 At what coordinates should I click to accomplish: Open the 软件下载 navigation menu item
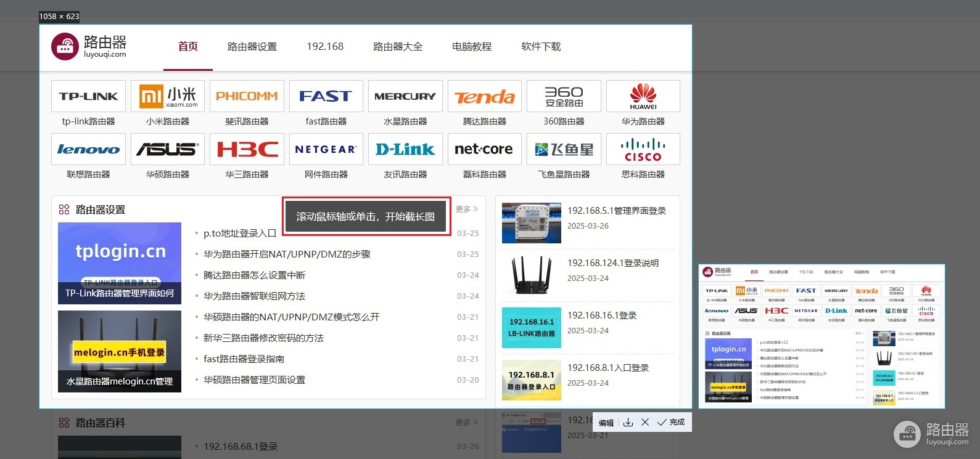[x=541, y=46]
